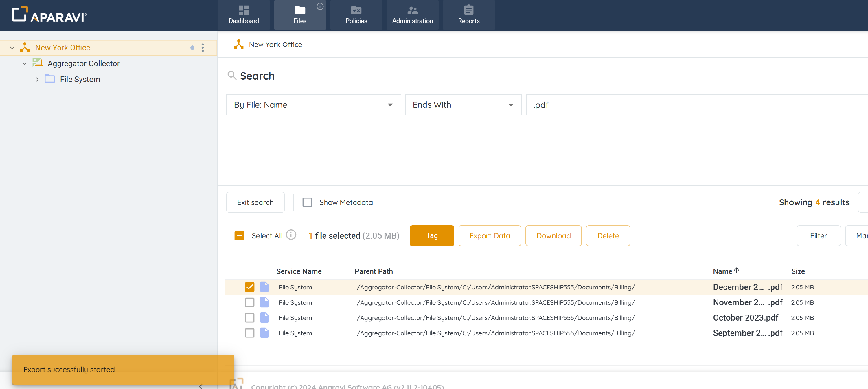
Task: Open the three-dot menu for New York Office
Action: point(203,48)
